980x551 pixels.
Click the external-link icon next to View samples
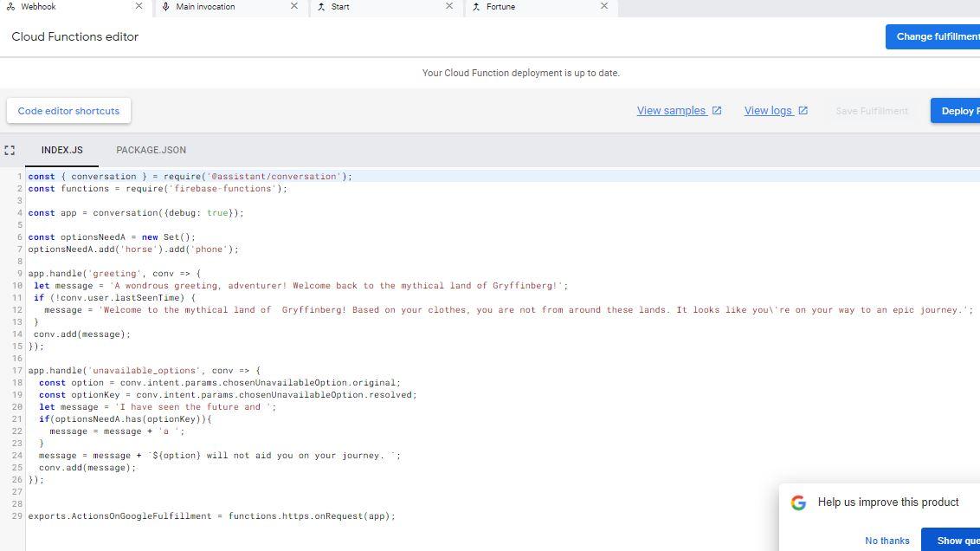tap(716, 110)
